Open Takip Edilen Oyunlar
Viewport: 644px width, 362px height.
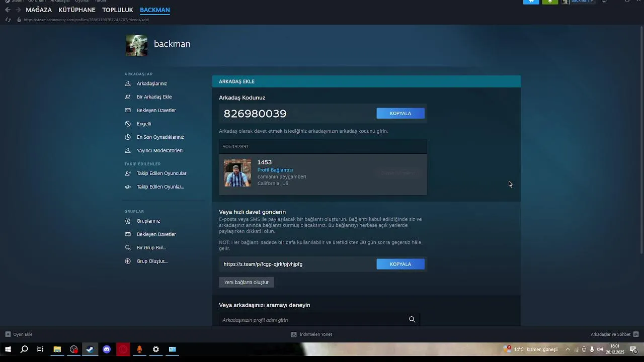160,187
